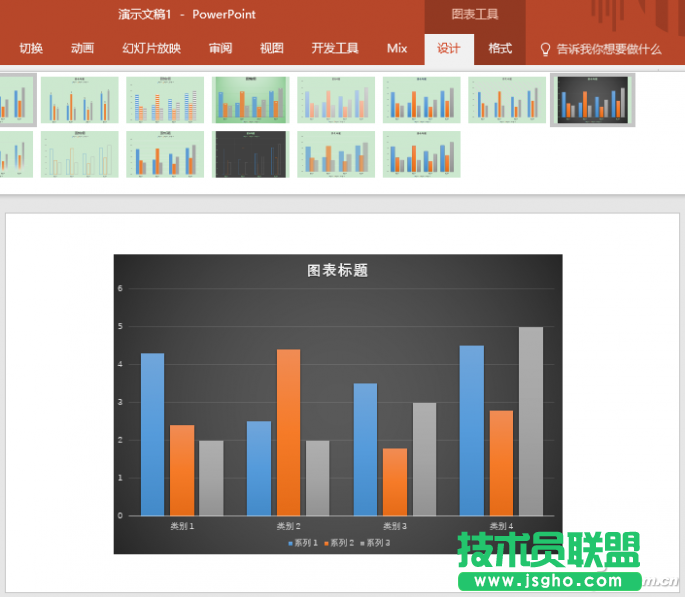Select the 设计 (Design) chart tools tab
This screenshot has height=597, width=685.
(x=449, y=48)
